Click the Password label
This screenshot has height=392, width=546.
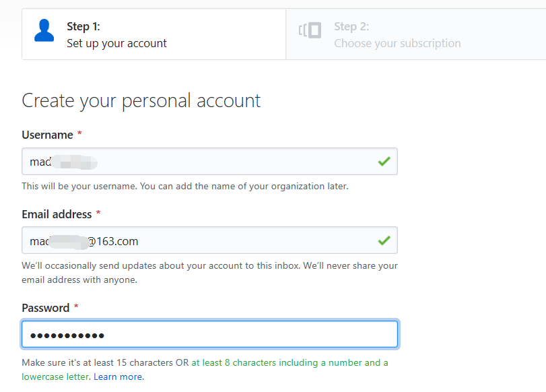pyautogui.click(x=46, y=308)
